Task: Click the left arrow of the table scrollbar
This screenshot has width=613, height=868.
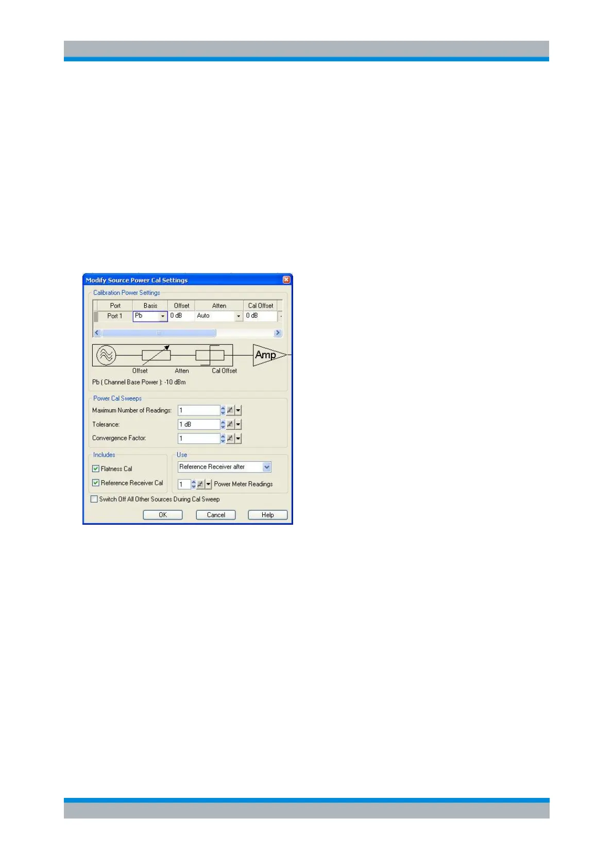Action: tap(97, 333)
